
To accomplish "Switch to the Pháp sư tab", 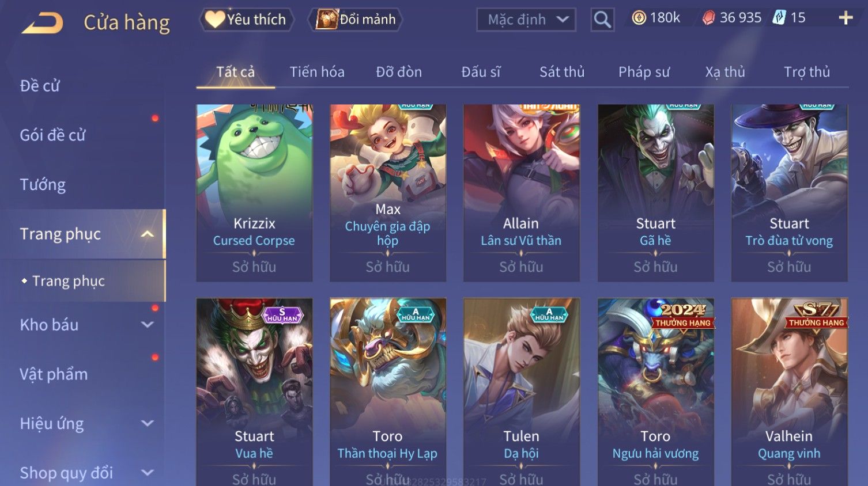I will pyautogui.click(x=644, y=72).
